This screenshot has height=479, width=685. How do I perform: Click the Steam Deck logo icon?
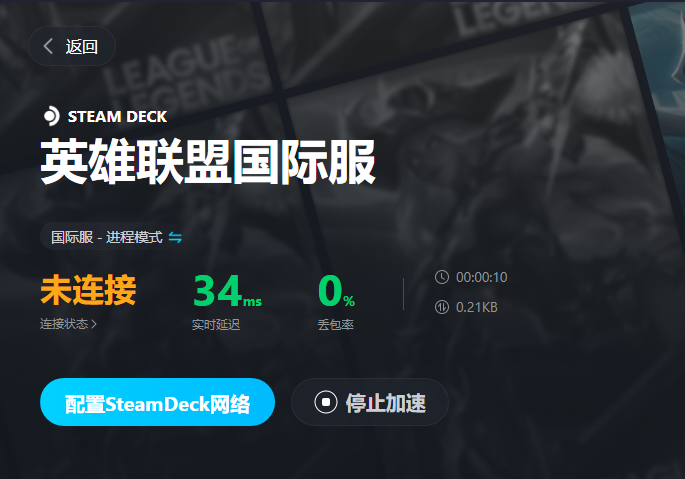52,116
